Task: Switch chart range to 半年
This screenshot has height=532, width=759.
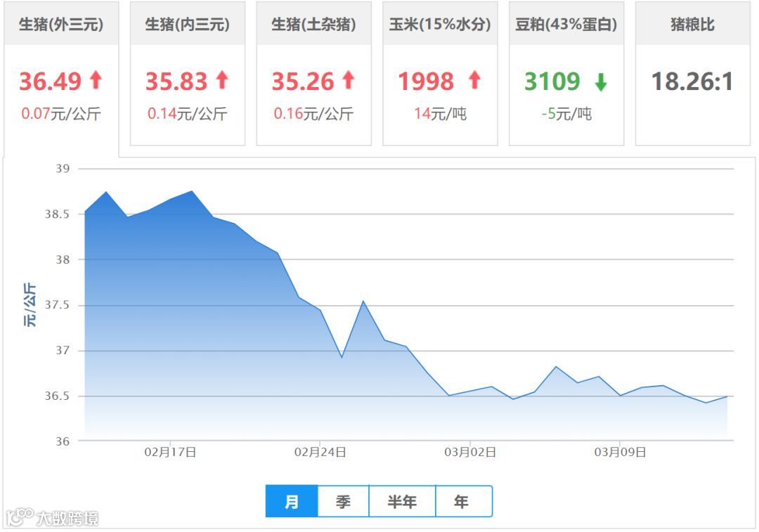Action: click(402, 502)
